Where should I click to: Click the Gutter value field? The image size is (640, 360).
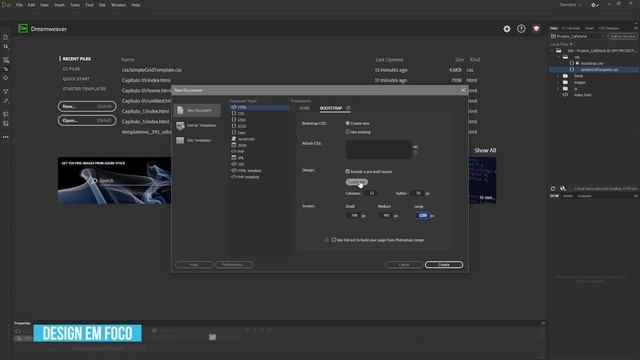pos(418,193)
